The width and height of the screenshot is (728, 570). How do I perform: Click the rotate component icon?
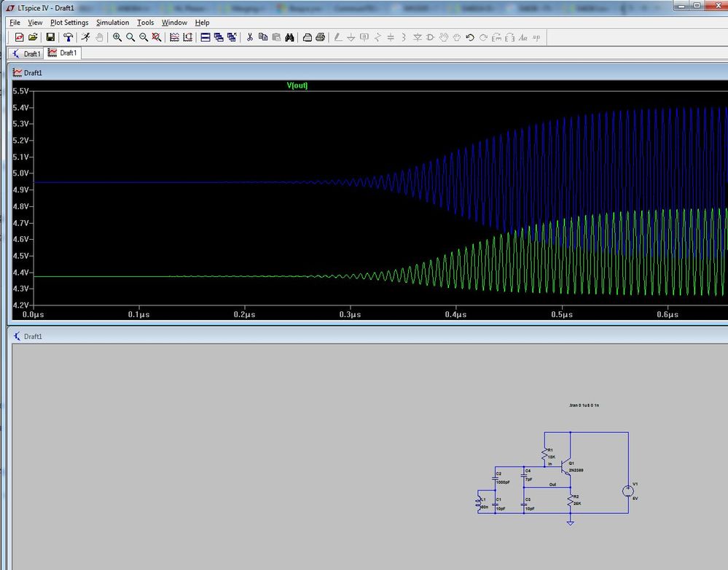click(x=496, y=37)
